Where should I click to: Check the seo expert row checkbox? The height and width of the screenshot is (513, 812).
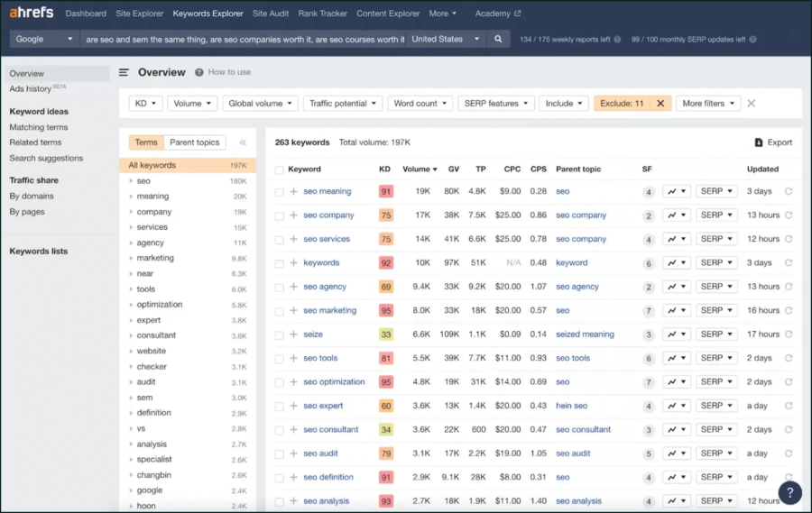tap(279, 407)
